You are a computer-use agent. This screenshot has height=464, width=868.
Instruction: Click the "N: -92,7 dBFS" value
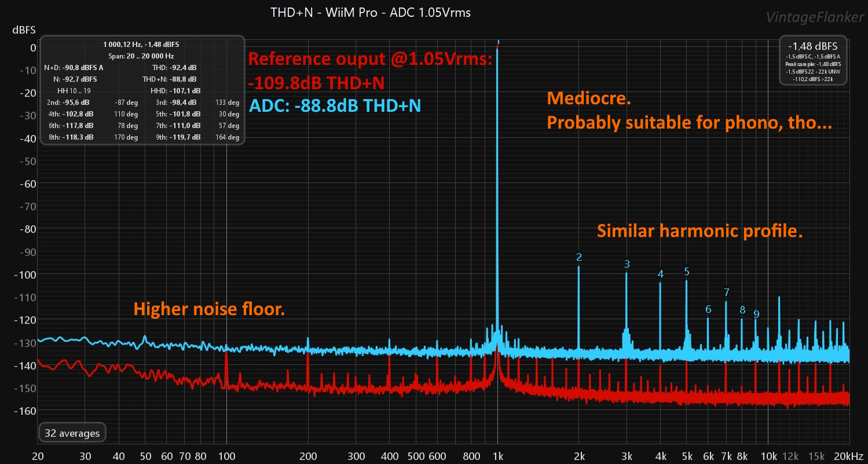pyautogui.click(x=75, y=79)
